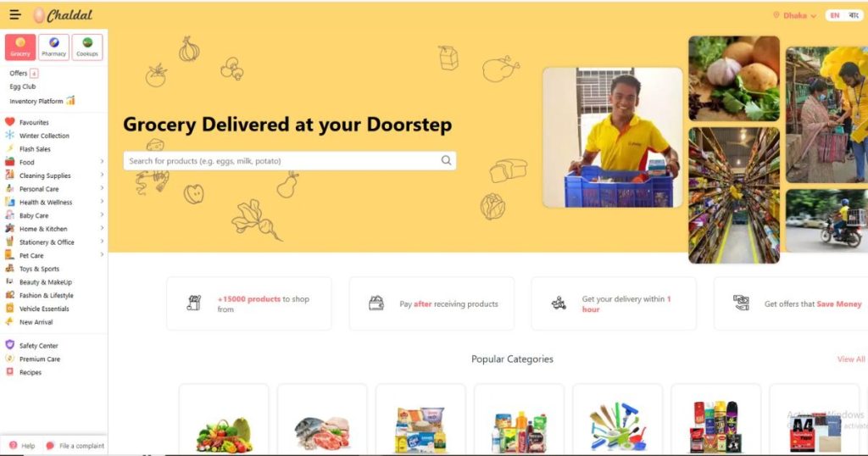Click the Help question icon
868x456 pixels.
[x=14, y=445]
